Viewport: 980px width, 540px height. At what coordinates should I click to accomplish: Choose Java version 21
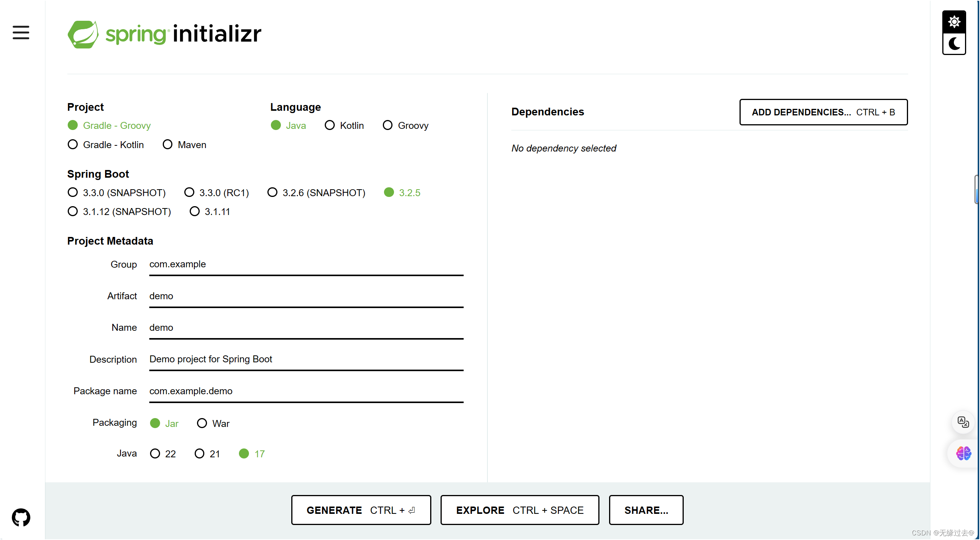pos(199,453)
